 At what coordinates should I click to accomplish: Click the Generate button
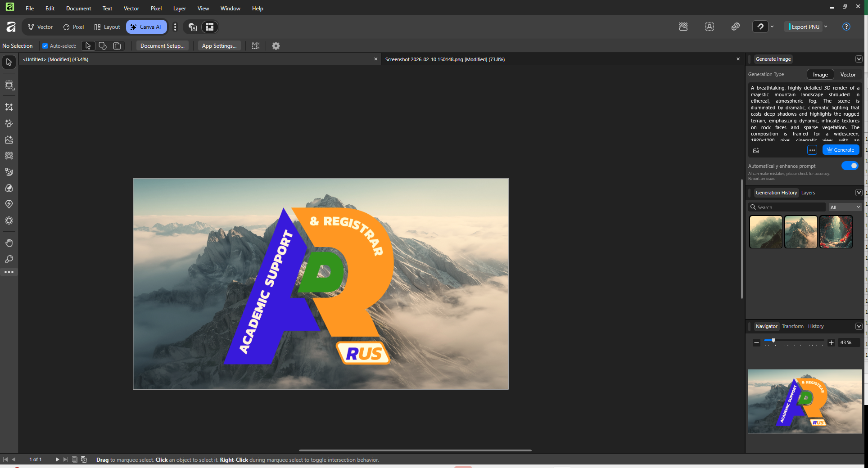(x=841, y=150)
